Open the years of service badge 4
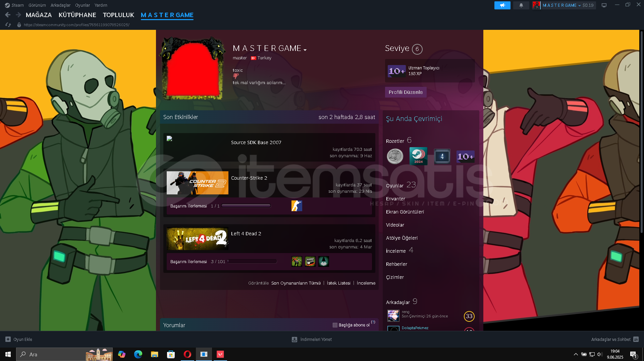 tap(442, 157)
